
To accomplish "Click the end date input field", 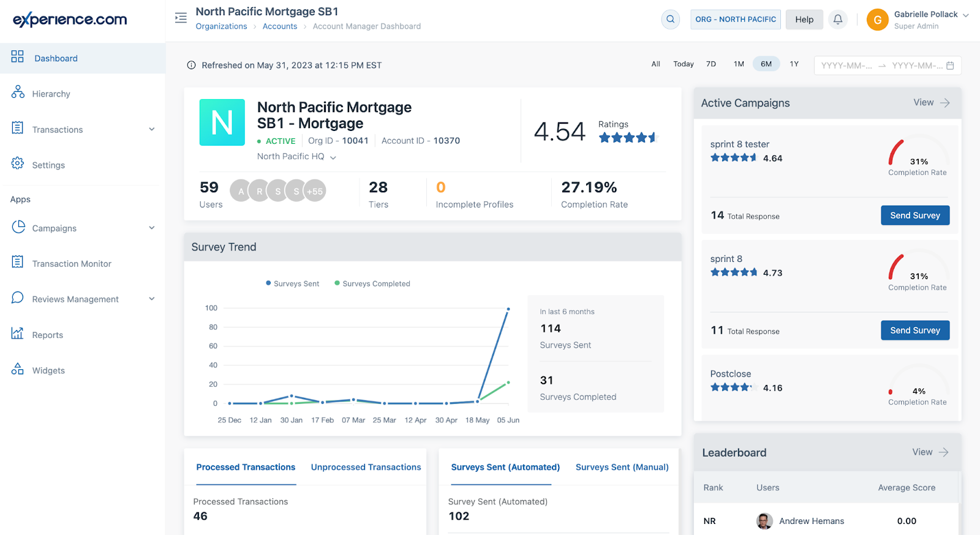I will tap(917, 65).
